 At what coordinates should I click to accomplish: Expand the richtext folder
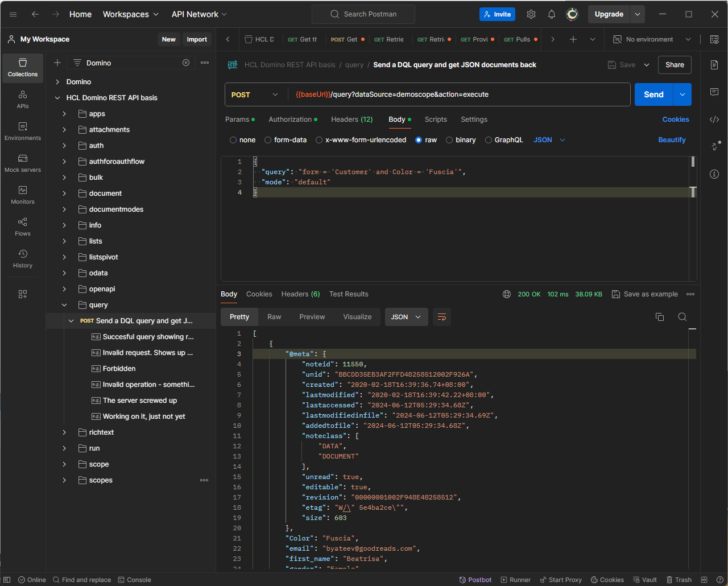(x=64, y=432)
